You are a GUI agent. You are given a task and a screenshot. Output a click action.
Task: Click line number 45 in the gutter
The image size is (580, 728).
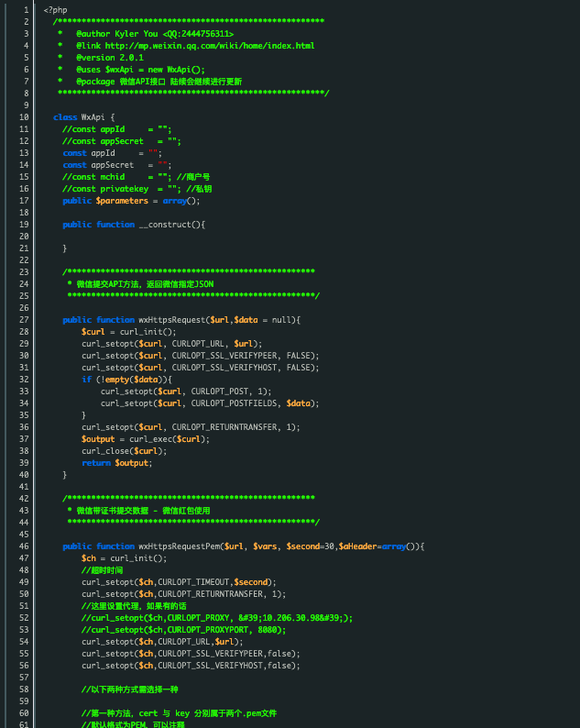[x=24, y=535]
